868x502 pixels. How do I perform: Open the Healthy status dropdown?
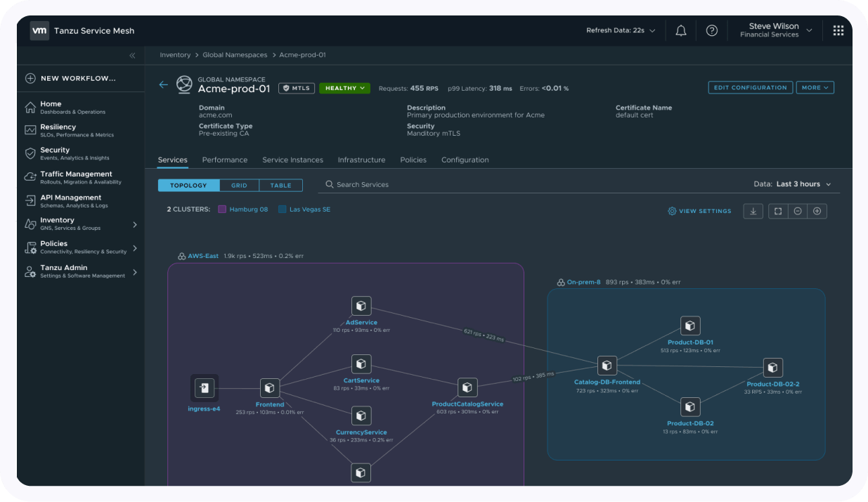[x=345, y=89]
